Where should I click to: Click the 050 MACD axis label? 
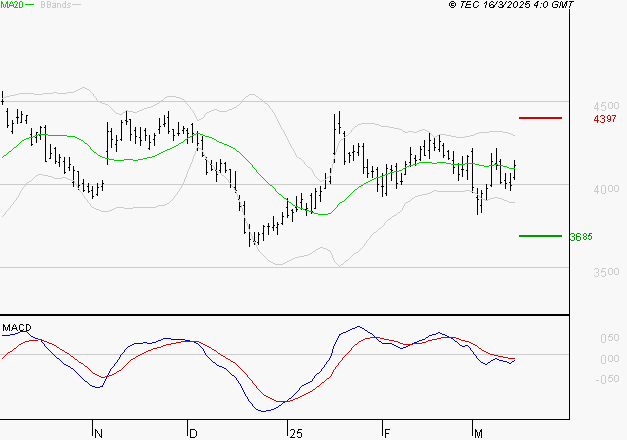[x=610, y=338]
